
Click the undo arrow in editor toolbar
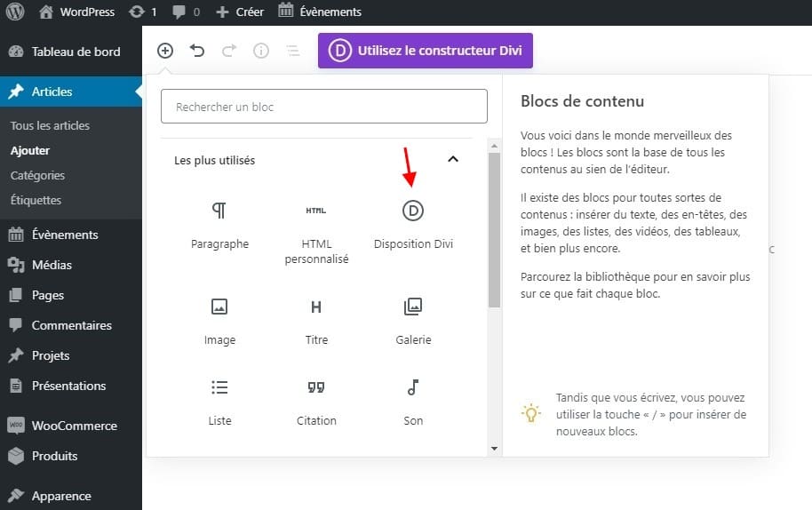tap(197, 51)
